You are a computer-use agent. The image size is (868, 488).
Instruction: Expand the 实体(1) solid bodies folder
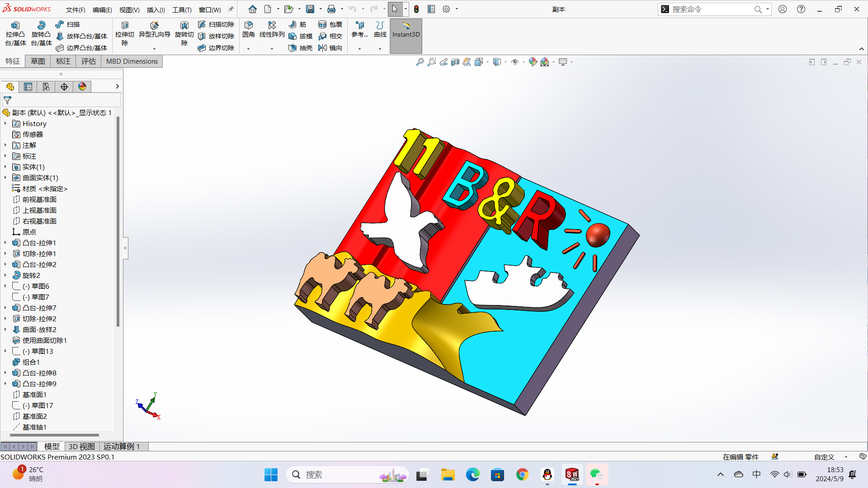coord(5,167)
